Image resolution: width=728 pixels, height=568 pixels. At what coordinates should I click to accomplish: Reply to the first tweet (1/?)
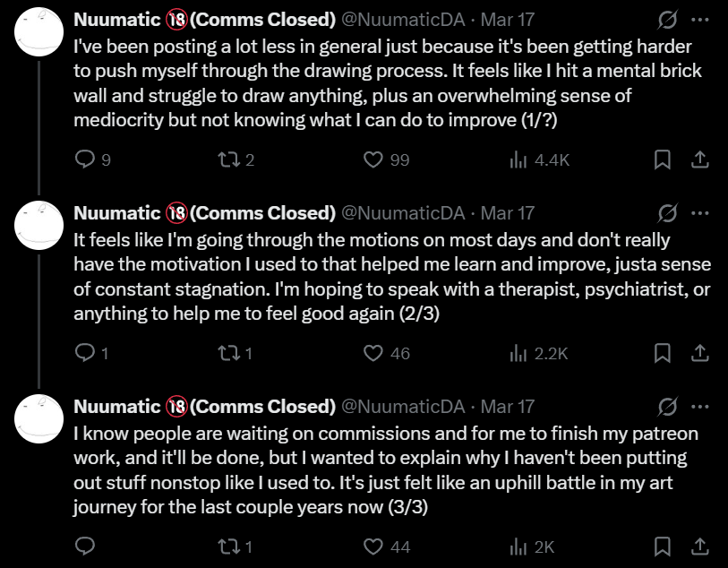coord(84,160)
